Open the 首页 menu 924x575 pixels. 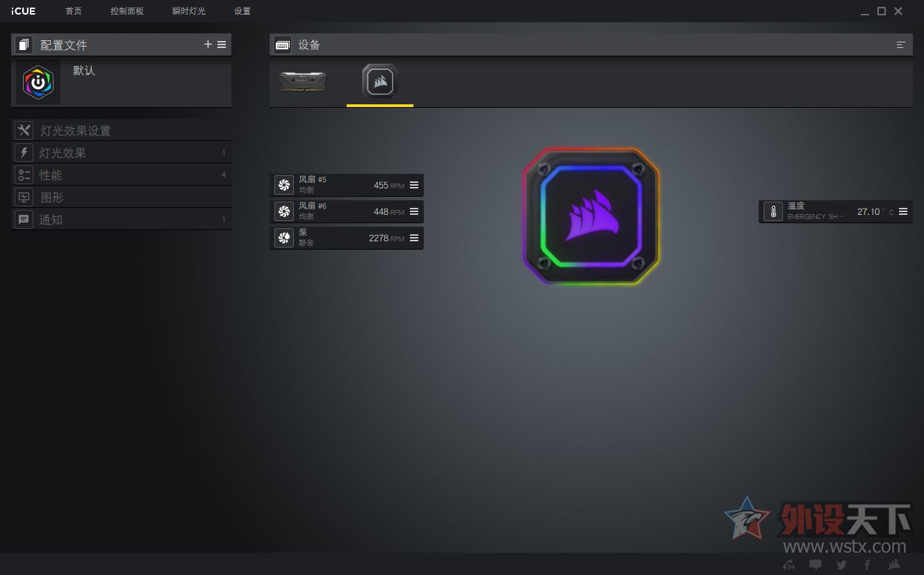point(73,11)
